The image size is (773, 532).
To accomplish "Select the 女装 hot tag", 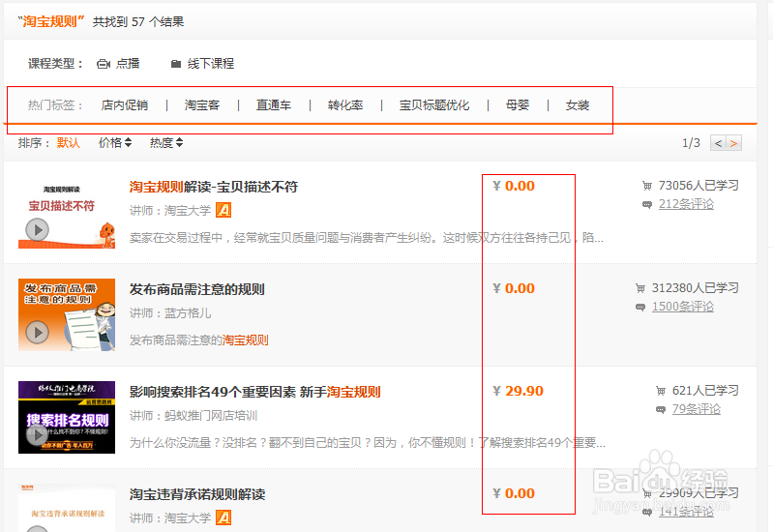I will (578, 105).
